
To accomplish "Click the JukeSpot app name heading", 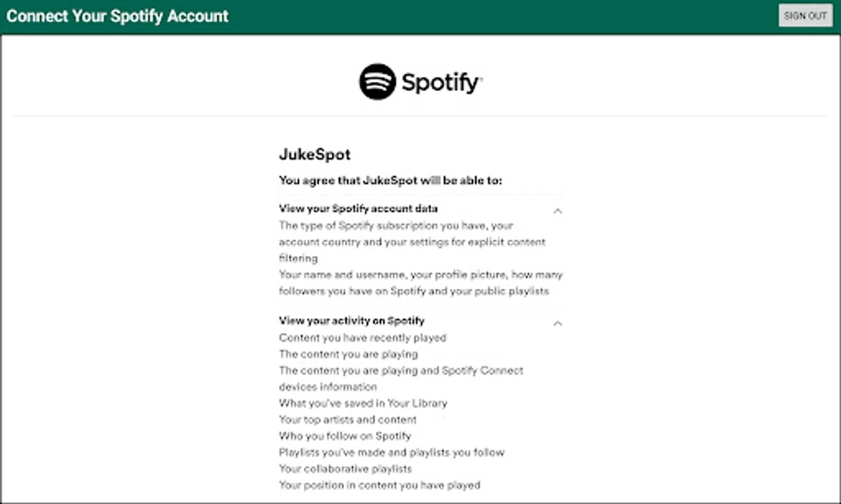I will [x=314, y=155].
